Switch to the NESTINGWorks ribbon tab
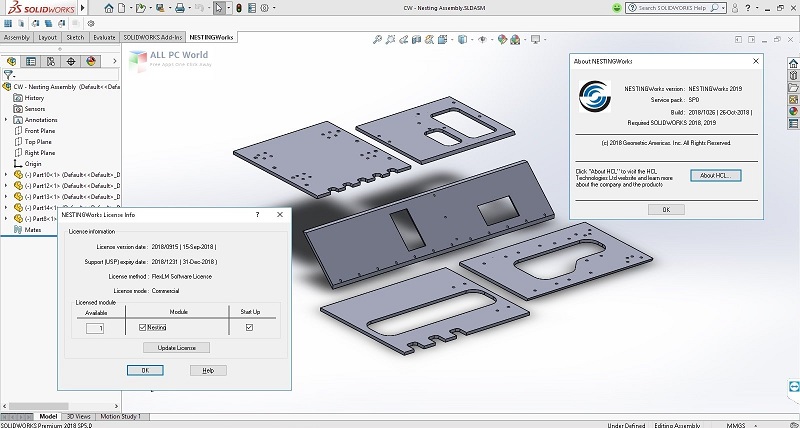 [212, 38]
